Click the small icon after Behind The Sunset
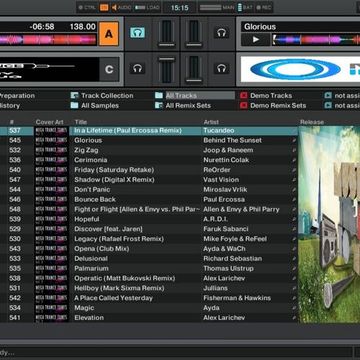This screenshot has width=360, height=360. (294, 141)
